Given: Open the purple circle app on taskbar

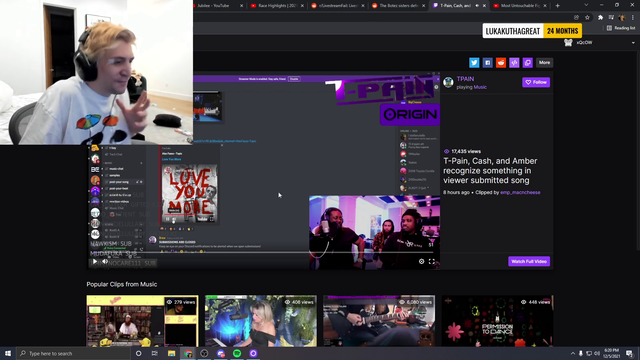Looking at the screenshot, I should point(253,353).
